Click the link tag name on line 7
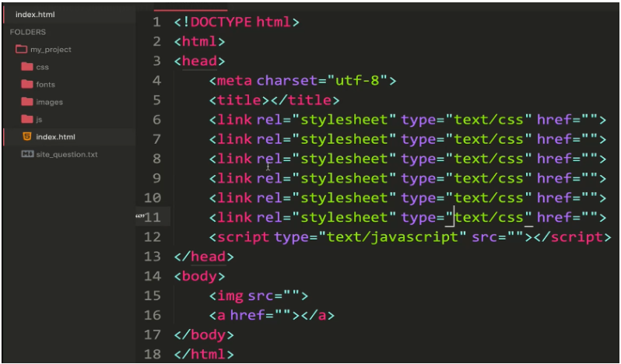The height and width of the screenshot is (364, 621). point(234,139)
